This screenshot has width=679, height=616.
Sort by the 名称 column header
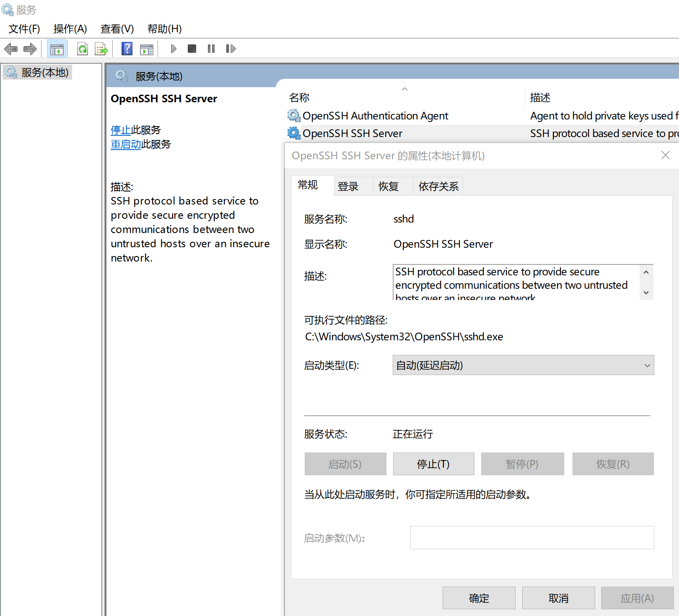point(405,97)
